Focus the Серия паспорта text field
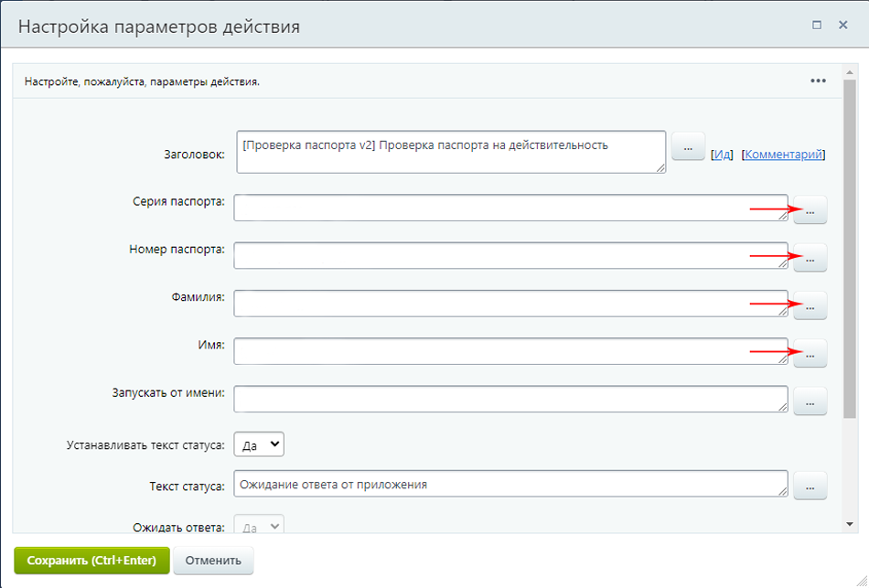 (510, 208)
